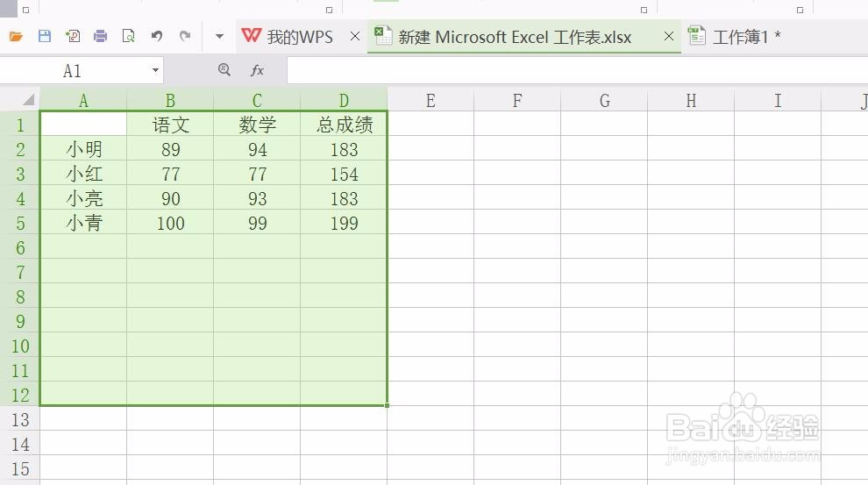Click the Name Box showing A1

(x=75, y=70)
